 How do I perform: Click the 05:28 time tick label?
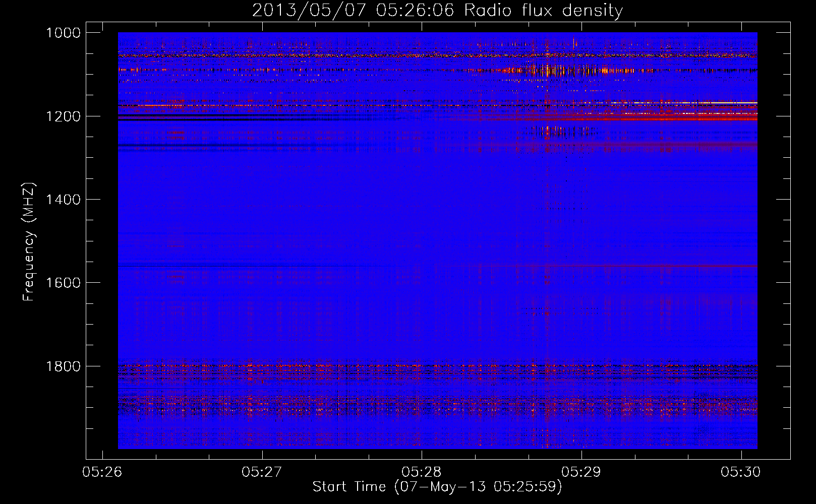[x=422, y=472]
